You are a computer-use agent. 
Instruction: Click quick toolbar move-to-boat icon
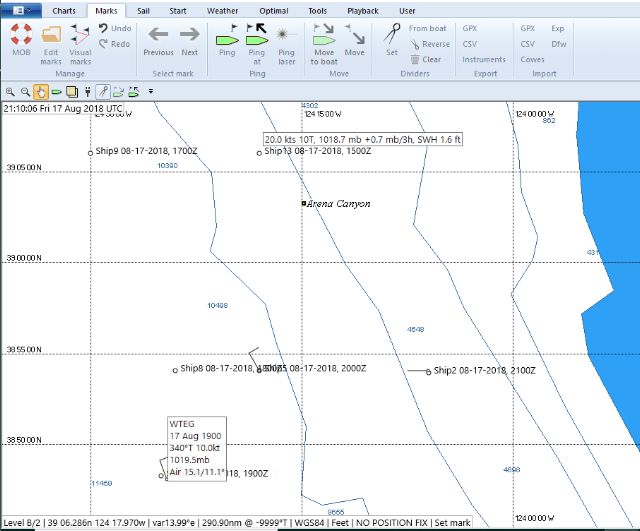(x=118, y=92)
